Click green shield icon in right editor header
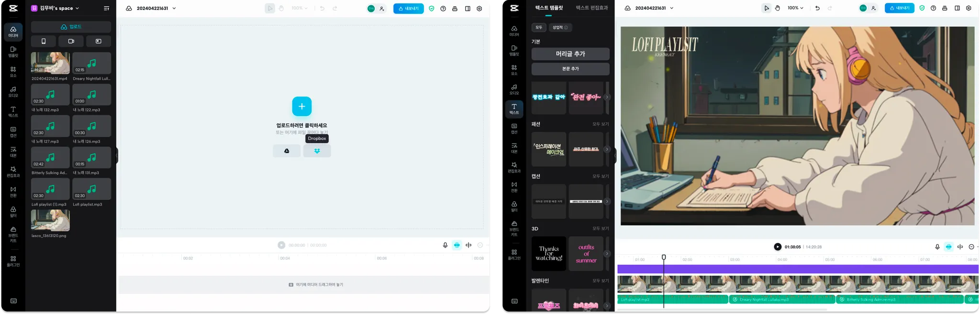 coord(922,8)
